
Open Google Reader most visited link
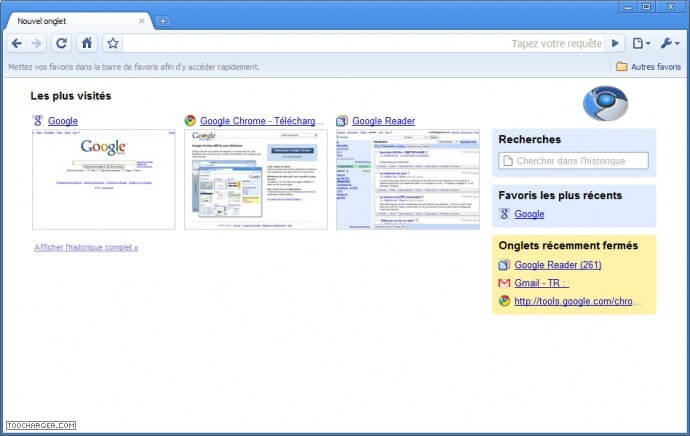(384, 121)
